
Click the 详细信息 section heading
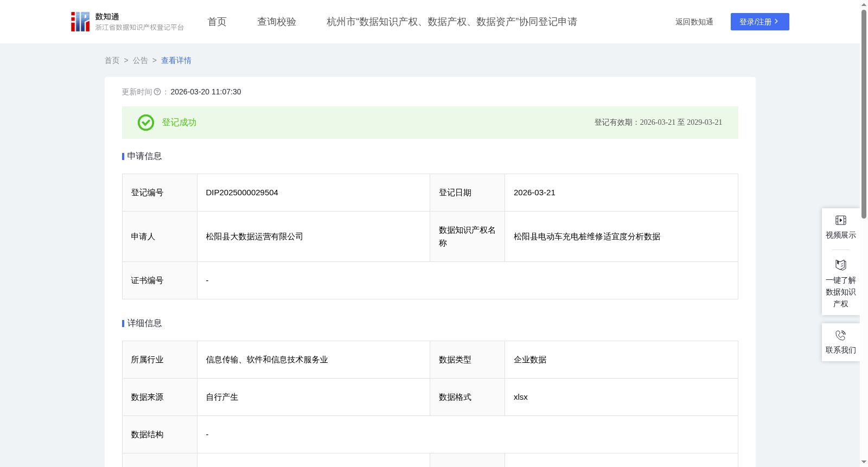pos(144,323)
